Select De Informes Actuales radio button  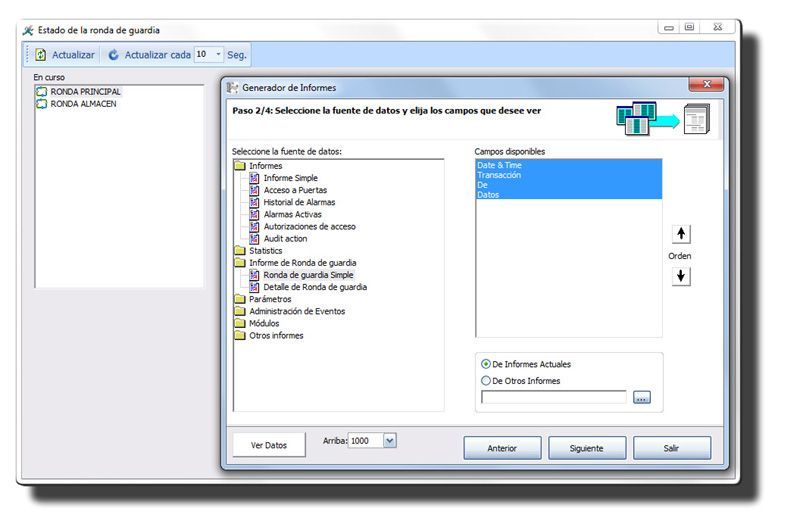[x=486, y=364]
